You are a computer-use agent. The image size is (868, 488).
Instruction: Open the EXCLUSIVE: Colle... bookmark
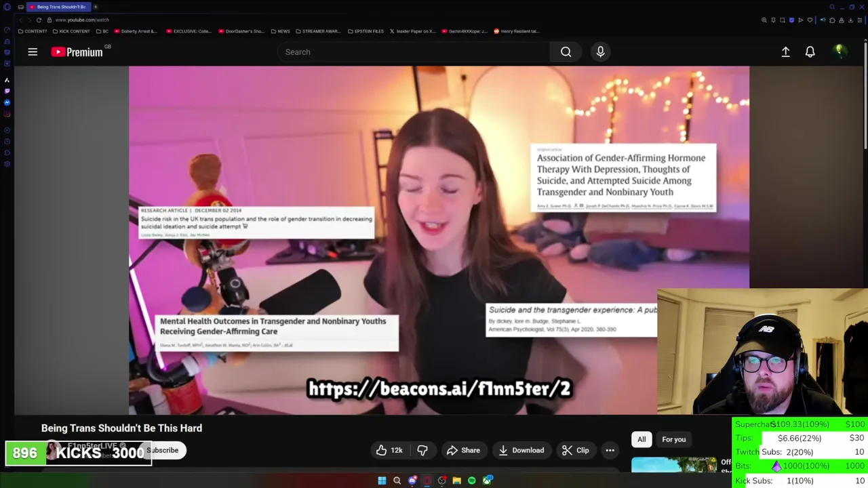pyautogui.click(x=189, y=31)
